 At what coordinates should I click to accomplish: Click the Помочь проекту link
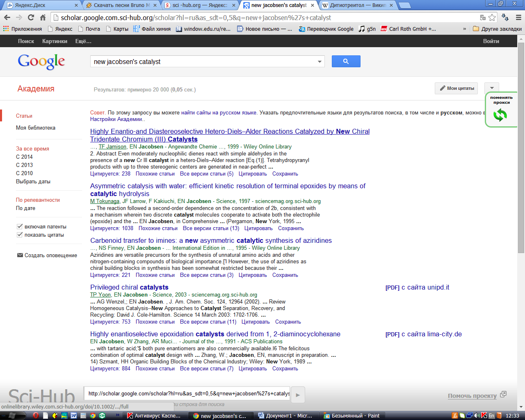coord(472,396)
